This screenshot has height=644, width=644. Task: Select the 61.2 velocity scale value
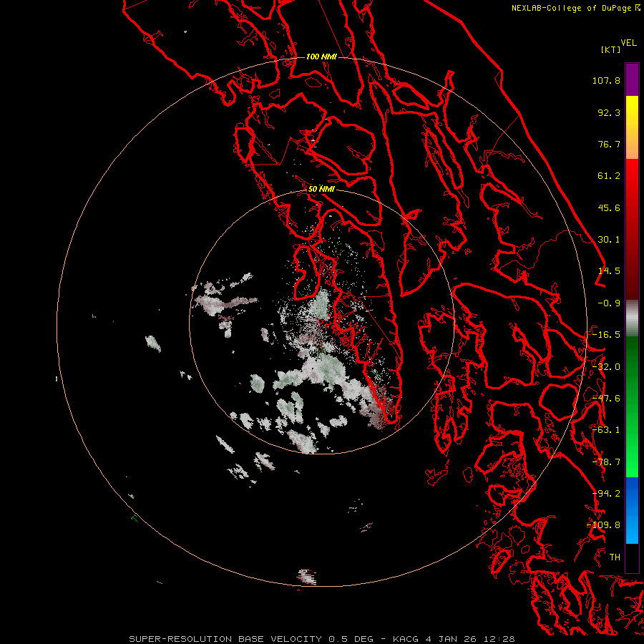pos(609,176)
